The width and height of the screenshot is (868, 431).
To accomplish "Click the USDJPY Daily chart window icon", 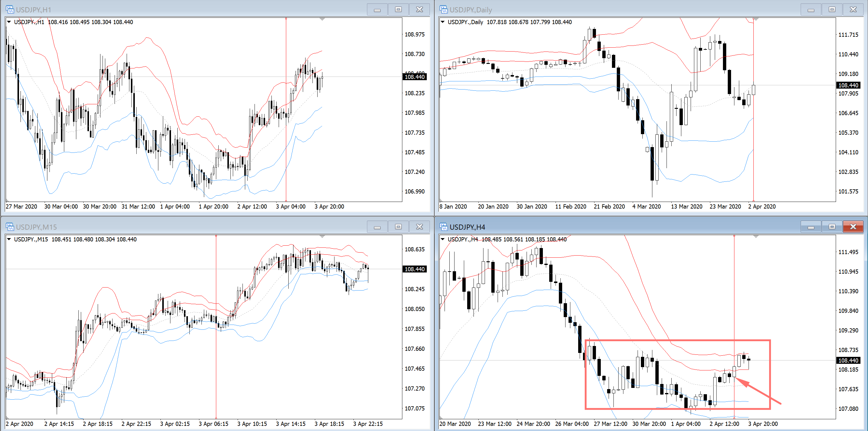I will (x=443, y=9).
